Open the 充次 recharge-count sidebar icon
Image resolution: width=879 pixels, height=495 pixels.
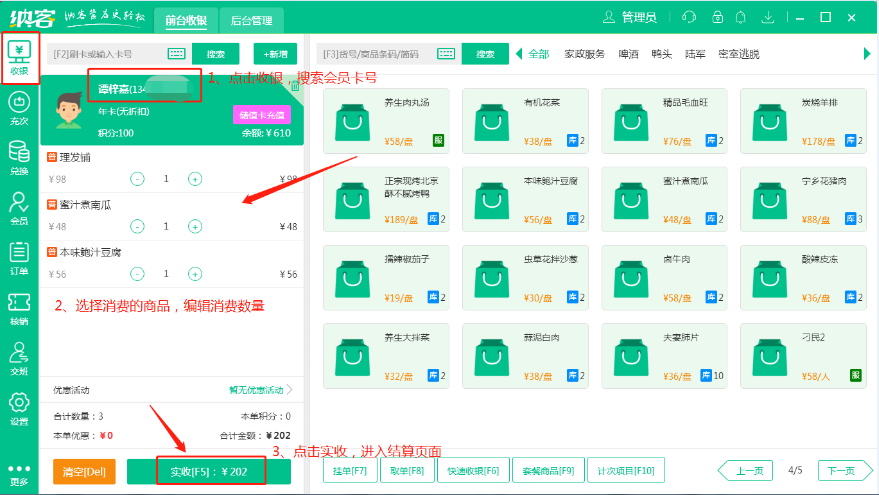point(19,107)
